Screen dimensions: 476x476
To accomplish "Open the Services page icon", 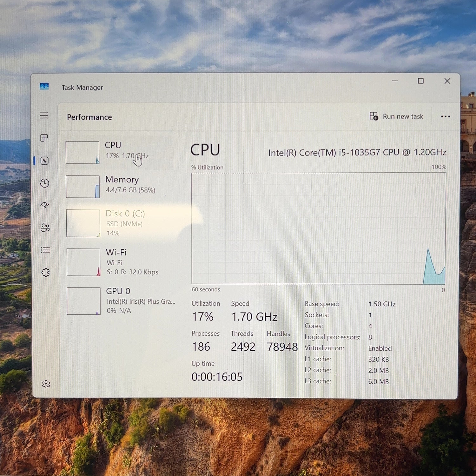I will coord(46,272).
